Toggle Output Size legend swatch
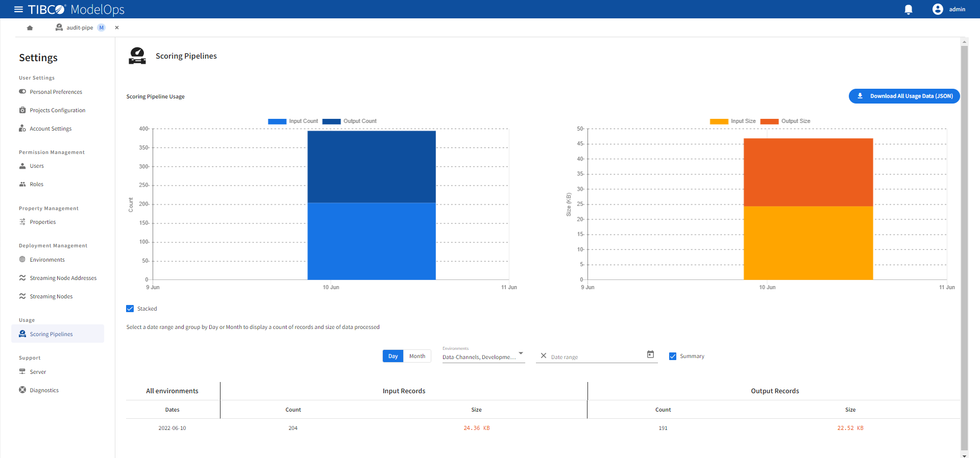 tap(769, 121)
